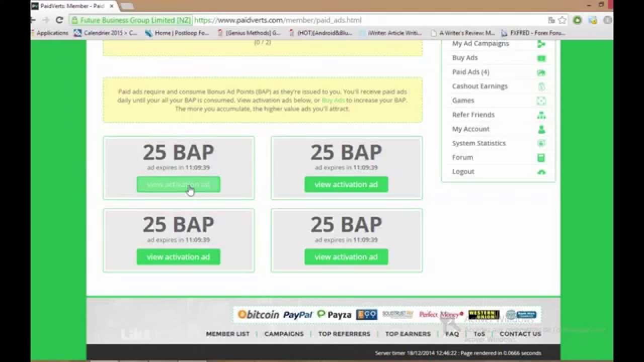Click the System Statistics sidebar icon
The height and width of the screenshot is (362, 644).
541,143
